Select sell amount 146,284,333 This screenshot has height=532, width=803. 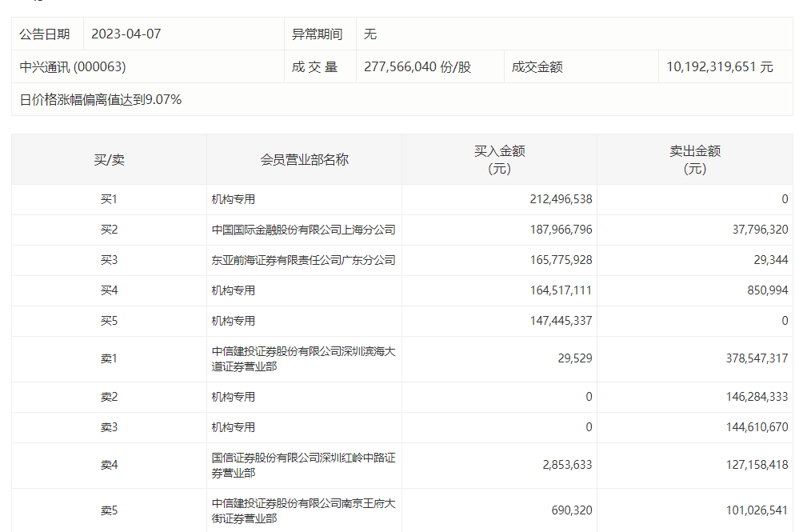[757, 397]
